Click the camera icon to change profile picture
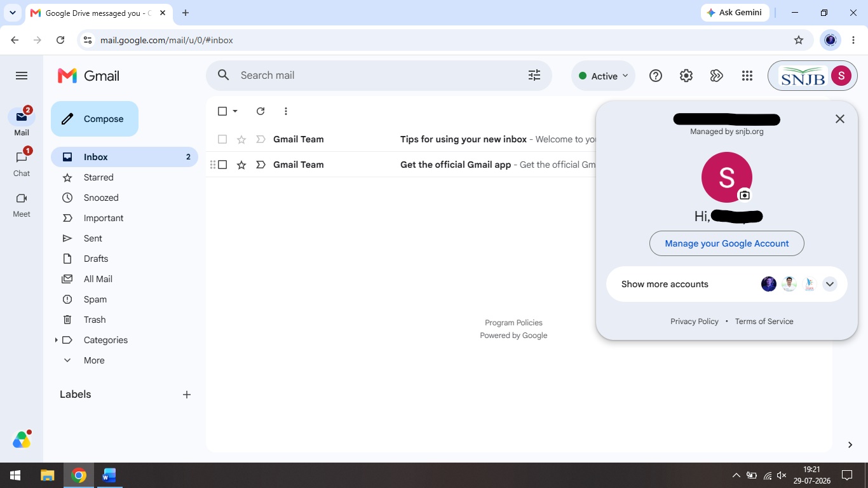 point(745,195)
